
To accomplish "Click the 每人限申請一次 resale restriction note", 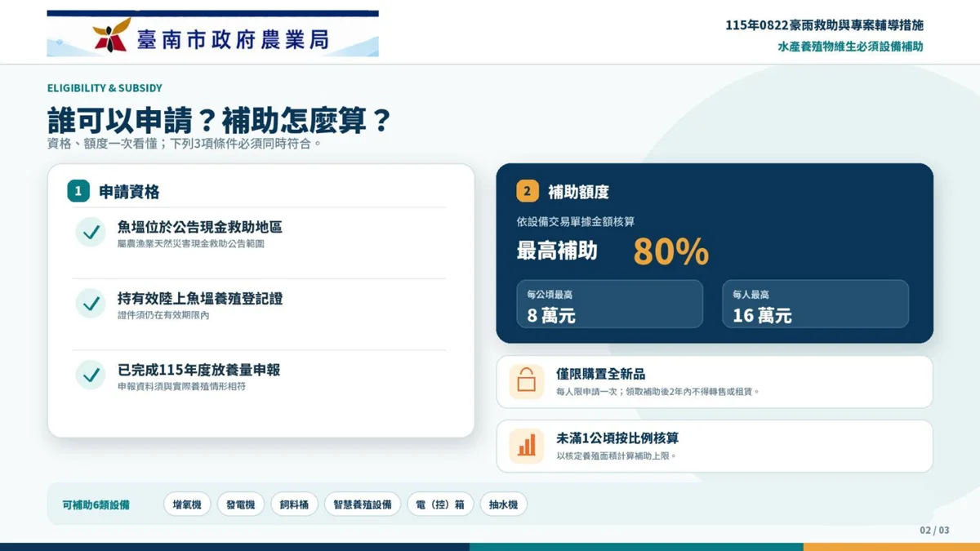I will click(x=658, y=392).
